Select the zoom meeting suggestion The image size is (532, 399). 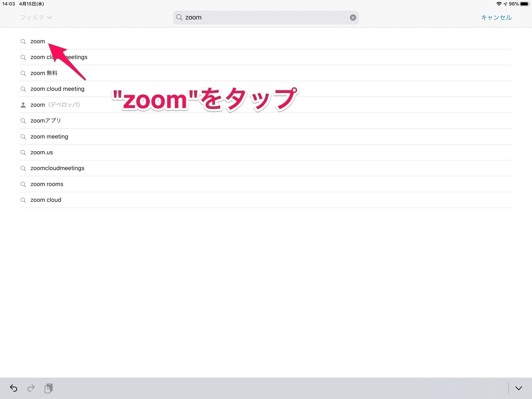[49, 136]
